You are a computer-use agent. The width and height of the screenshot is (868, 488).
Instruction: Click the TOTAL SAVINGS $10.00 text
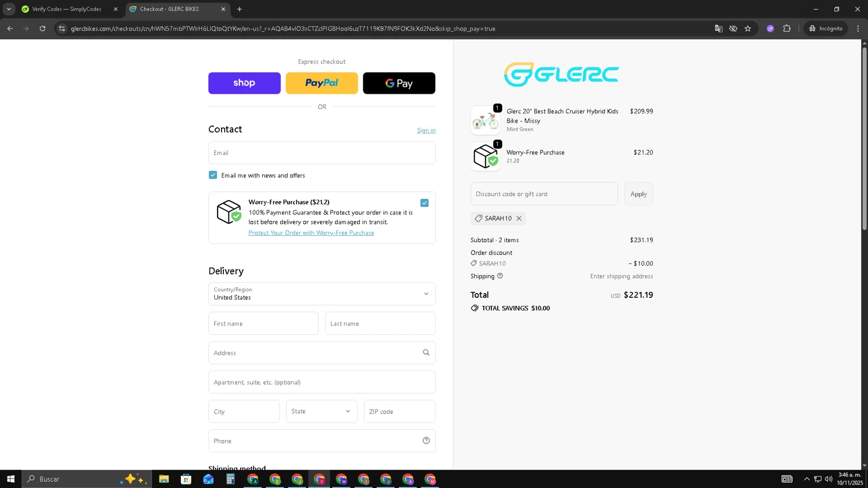pos(516,308)
